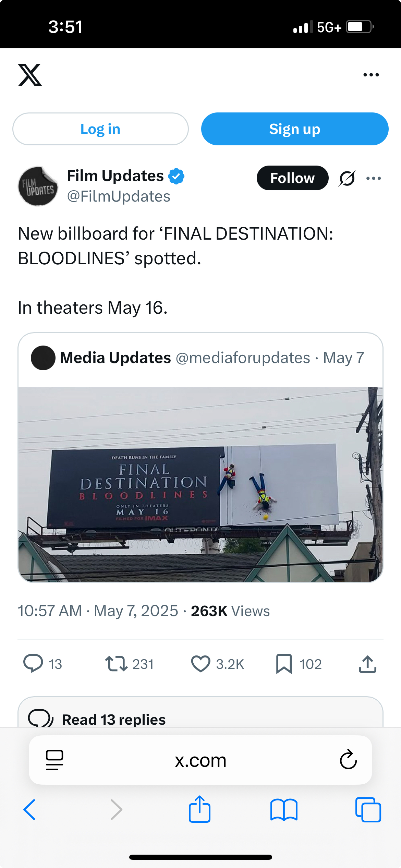Screen dimensions: 401x868
Task: Tap the Grok icon beside Follow
Action: pyautogui.click(x=347, y=178)
